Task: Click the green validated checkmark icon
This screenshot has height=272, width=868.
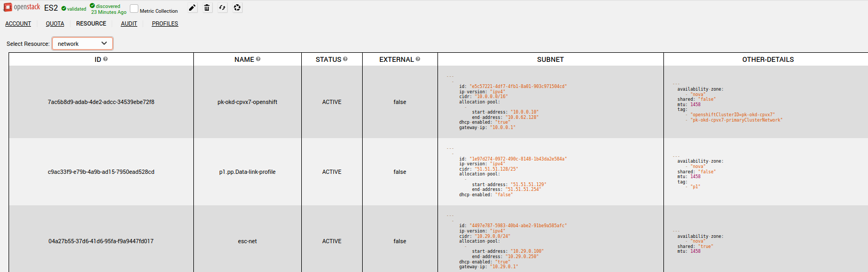Action: coord(64,9)
